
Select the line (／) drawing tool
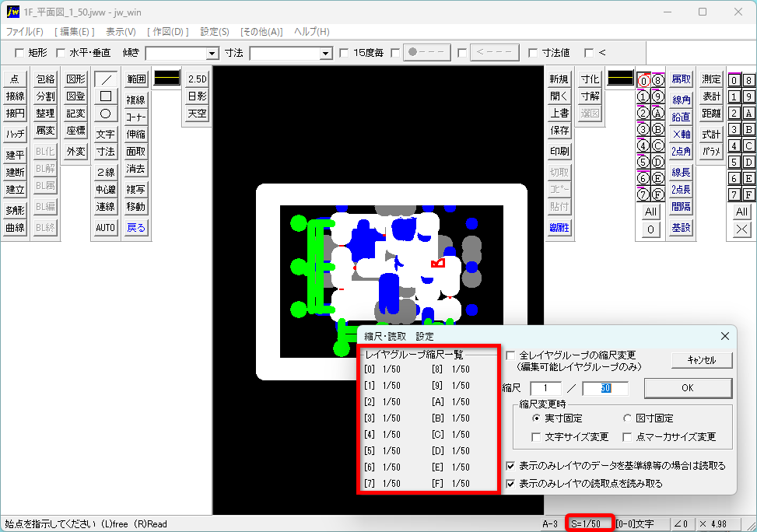point(106,79)
